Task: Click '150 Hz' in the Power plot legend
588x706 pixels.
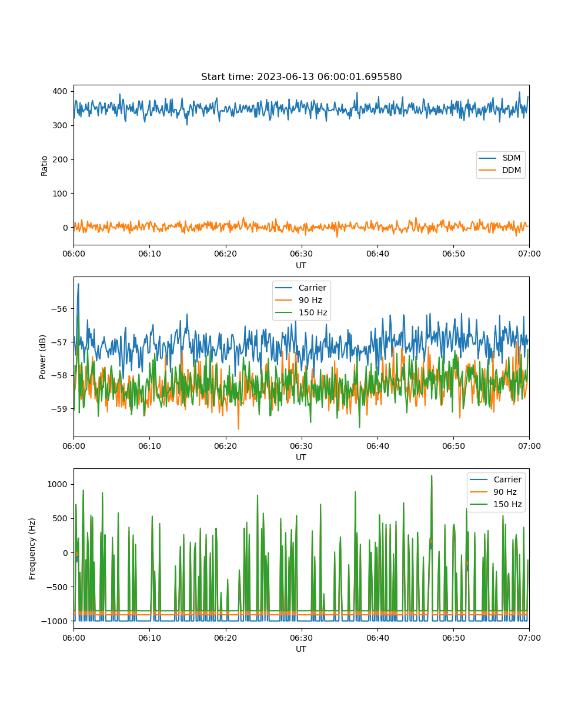Action: point(313,312)
